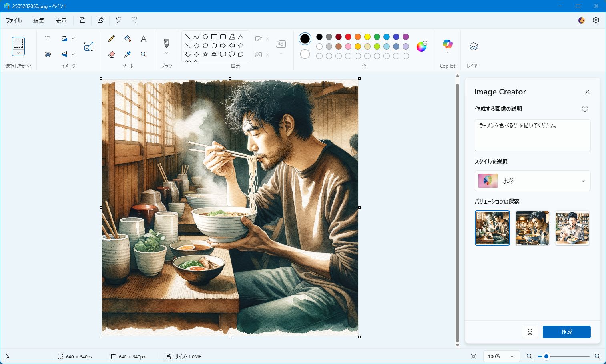Select the Magnifier tool
606x364 pixels.
144,54
